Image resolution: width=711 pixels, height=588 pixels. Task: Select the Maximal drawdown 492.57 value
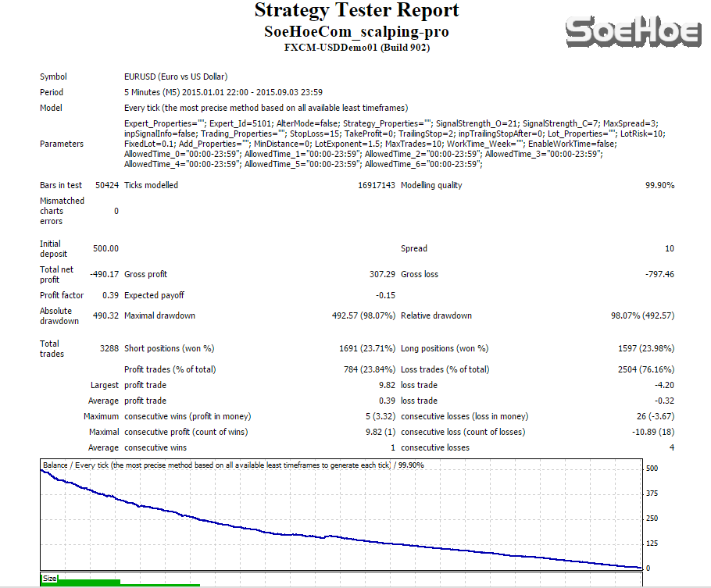coord(363,315)
